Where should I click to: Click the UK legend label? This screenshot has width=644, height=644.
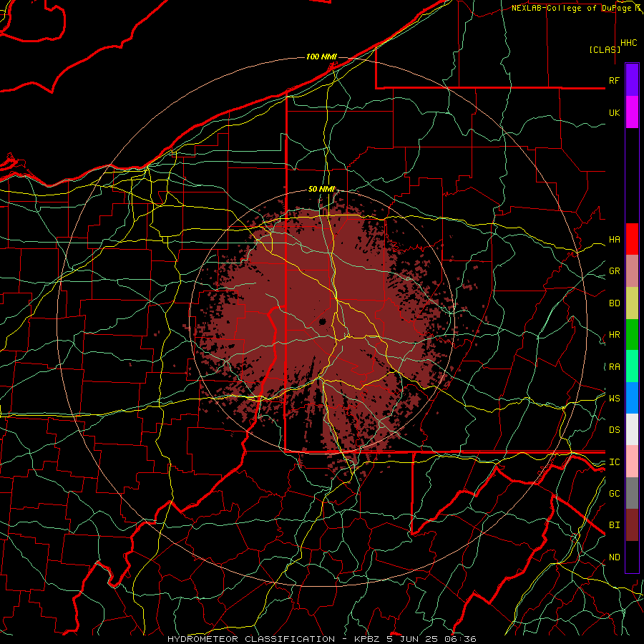coord(614,112)
